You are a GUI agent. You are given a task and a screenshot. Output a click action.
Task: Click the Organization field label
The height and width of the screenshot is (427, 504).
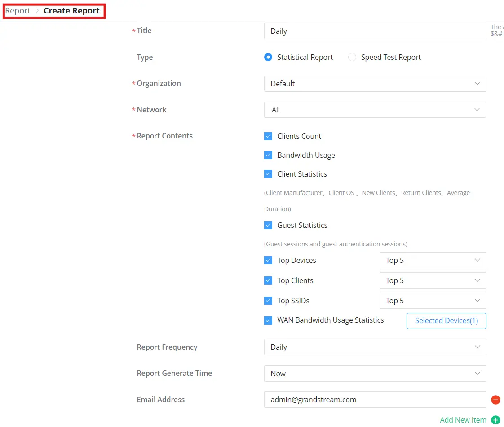pos(159,84)
